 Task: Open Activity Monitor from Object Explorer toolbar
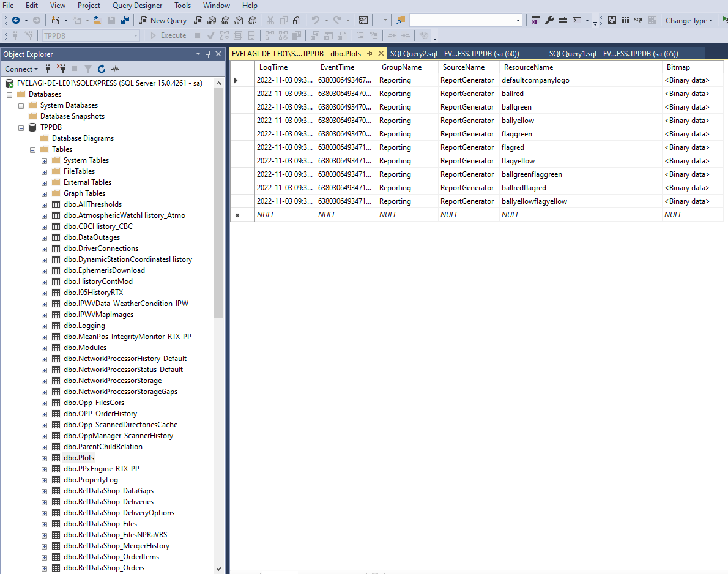point(115,69)
